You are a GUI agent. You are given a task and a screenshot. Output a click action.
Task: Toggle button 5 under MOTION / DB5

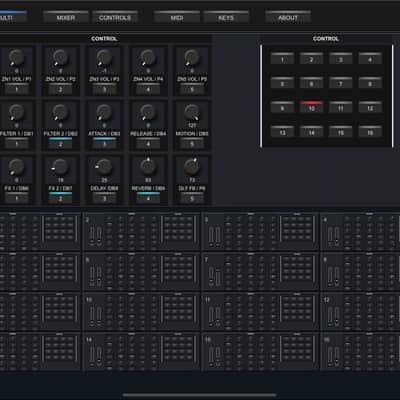192,144
